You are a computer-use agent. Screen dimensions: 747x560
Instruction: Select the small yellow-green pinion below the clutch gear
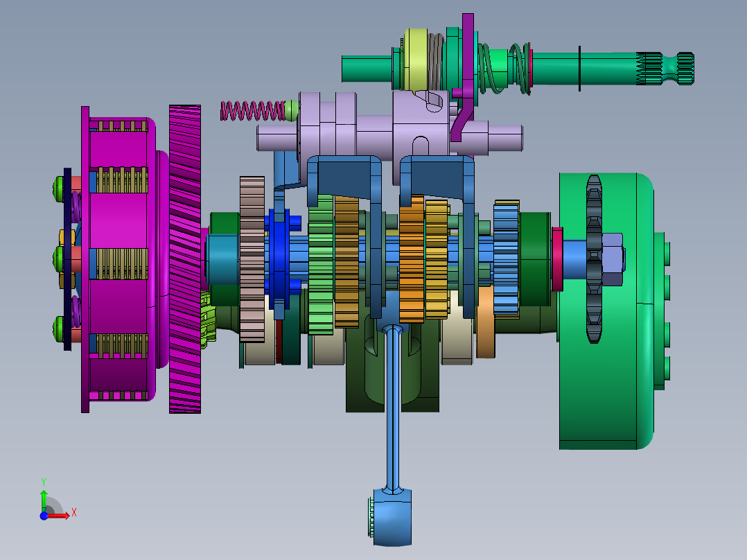[x=208, y=320]
